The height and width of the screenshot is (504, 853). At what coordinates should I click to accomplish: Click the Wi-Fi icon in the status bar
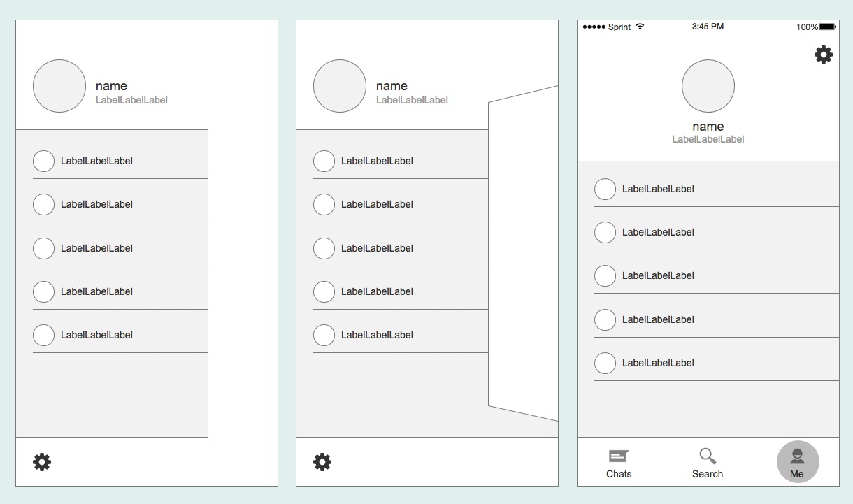pyautogui.click(x=640, y=27)
